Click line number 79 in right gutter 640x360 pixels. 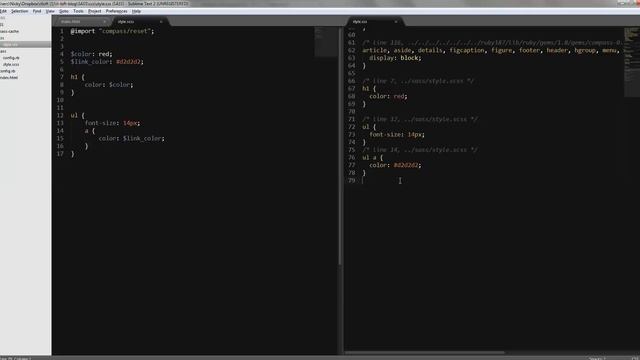pos(351,180)
